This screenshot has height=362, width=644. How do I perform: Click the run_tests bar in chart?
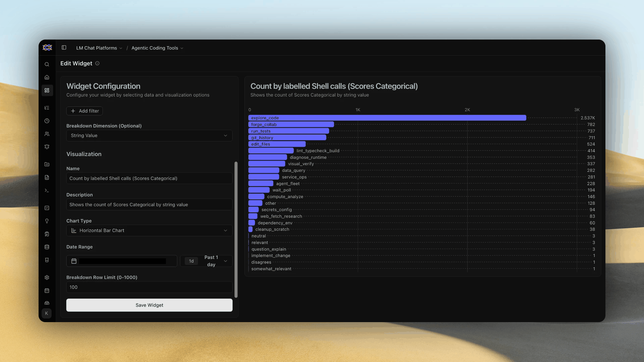tap(288, 131)
